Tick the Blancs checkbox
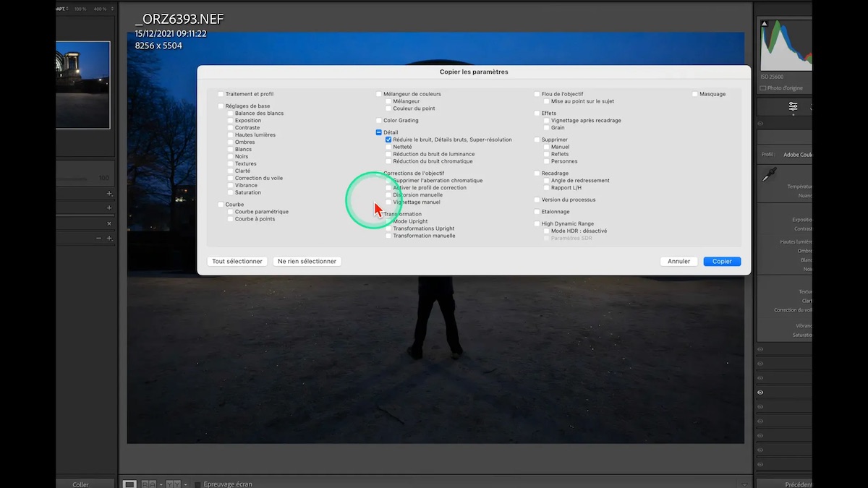Viewport: 868px width, 488px height. pos(230,150)
